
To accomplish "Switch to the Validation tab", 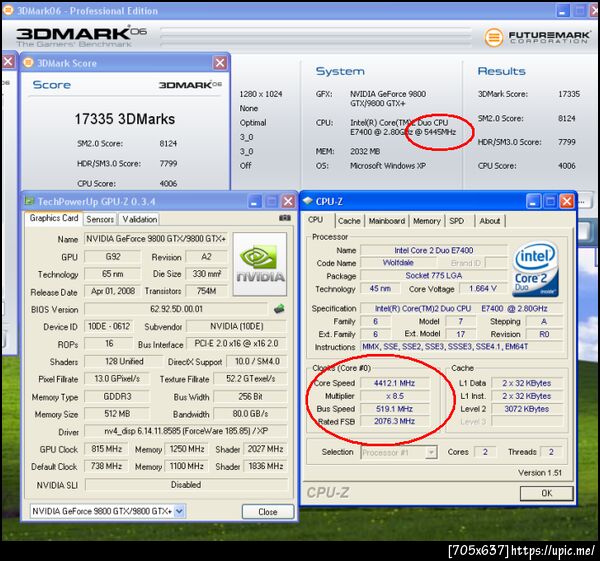I will pyautogui.click(x=139, y=219).
